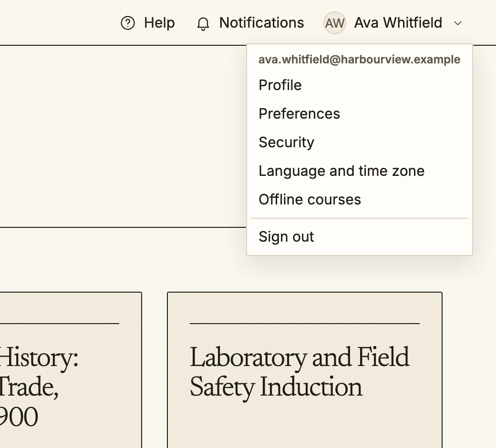Click the Help question mark icon
The width and height of the screenshot is (496, 448).
coord(128,23)
